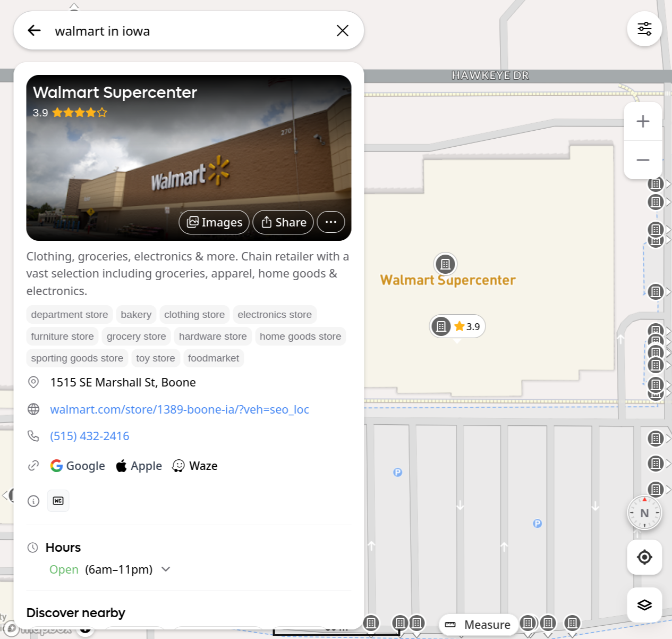Click the locate-me crosshair icon
Screen dimensions: 672x639
pyautogui.click(x=644, y=557)
